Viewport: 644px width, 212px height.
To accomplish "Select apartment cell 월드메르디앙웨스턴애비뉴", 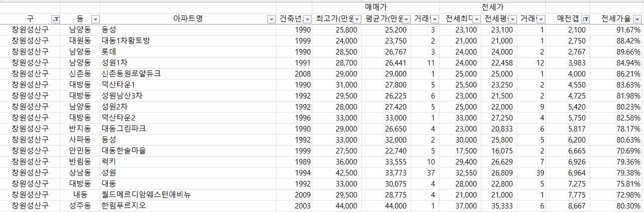I will pos(189,194).
